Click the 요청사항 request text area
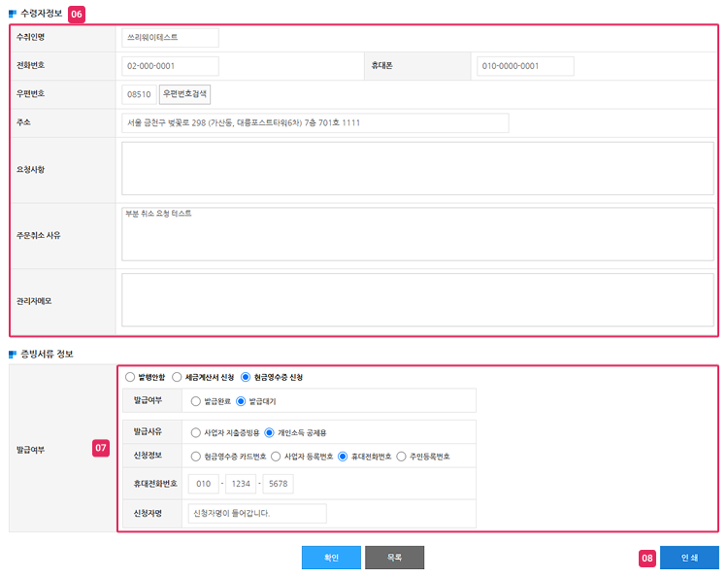This screenshot has height=578, width=728. (417, 169)
